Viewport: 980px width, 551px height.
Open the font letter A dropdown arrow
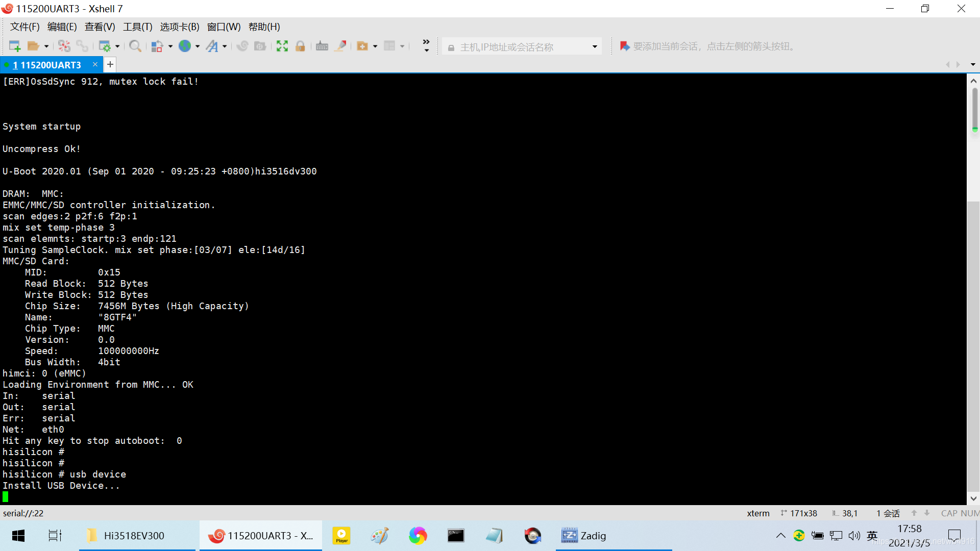(x=225, y=46)
